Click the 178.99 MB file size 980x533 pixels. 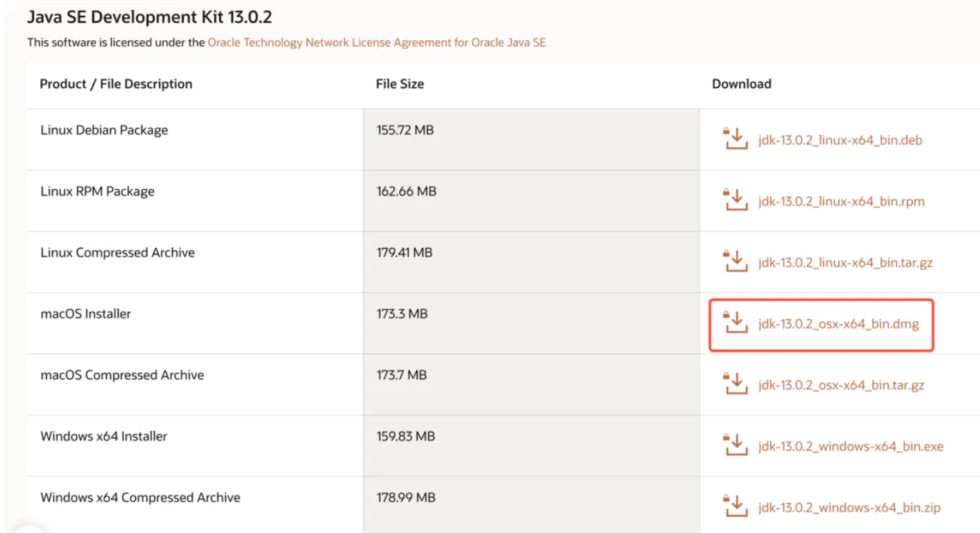tap(406, 497)
